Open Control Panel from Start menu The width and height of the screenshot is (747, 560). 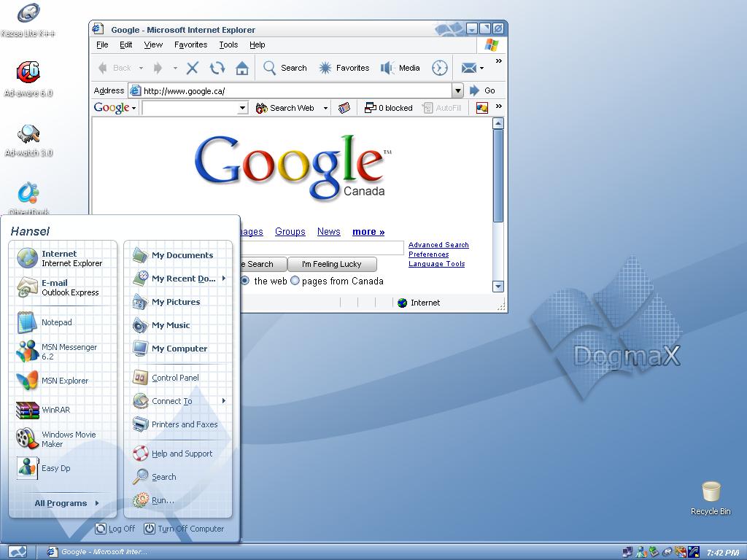click(179, 378)
